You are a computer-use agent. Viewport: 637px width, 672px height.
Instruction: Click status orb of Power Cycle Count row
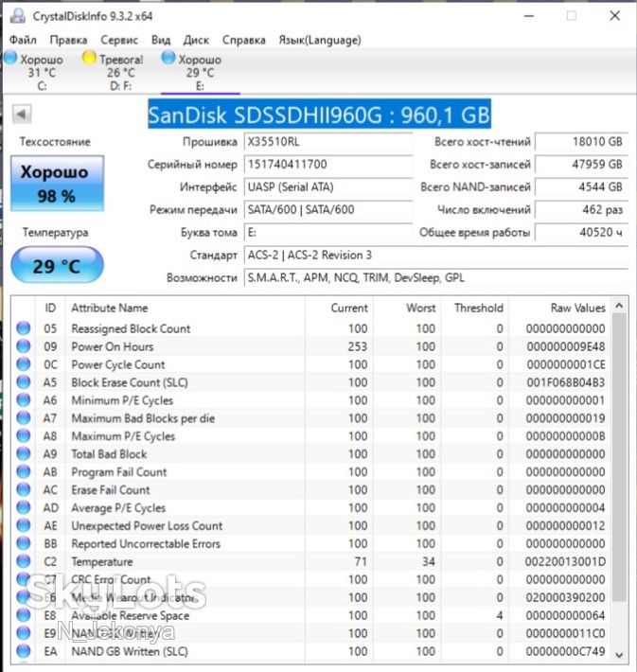pyautogui.click(x=23, y=364)
